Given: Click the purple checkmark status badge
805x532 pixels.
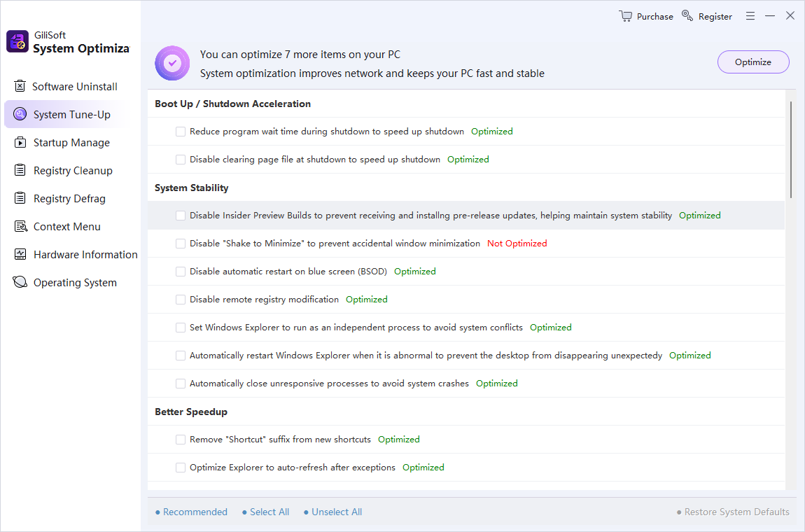Looking at the screenshot, I should [x=172, y=63].
